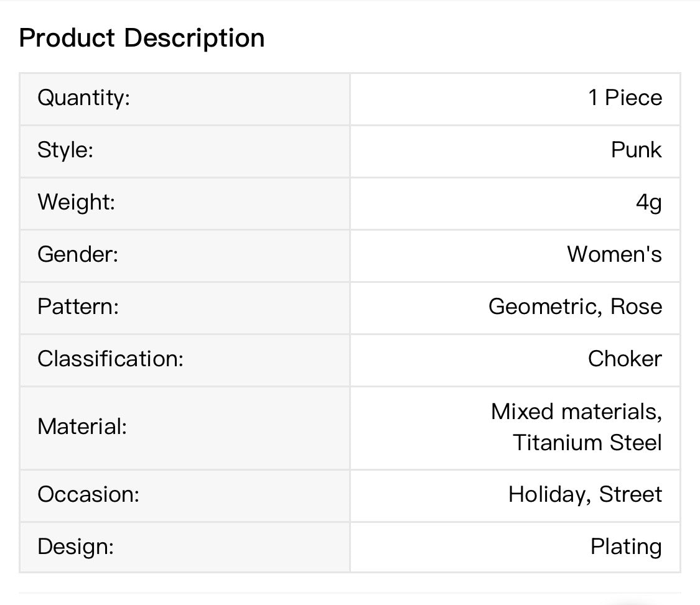Click the divider line below the table
700x605 pixels.
pos(350,593)
